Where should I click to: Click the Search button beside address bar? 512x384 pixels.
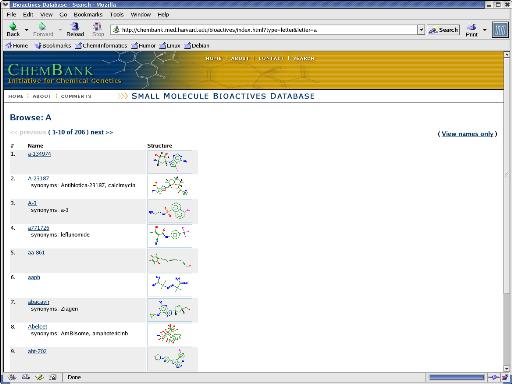444,30
